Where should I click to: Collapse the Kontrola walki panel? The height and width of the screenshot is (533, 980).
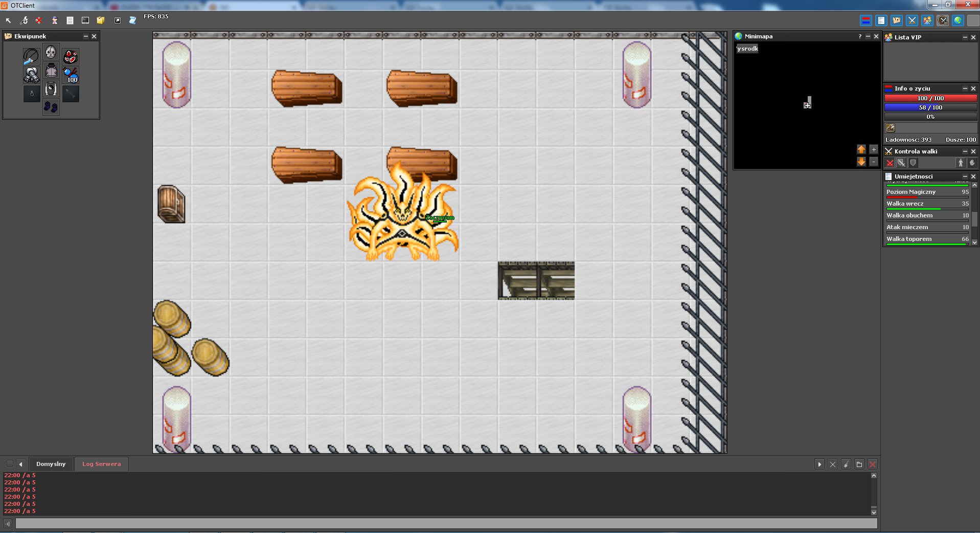pyautogui.click(x=965, y=151)
